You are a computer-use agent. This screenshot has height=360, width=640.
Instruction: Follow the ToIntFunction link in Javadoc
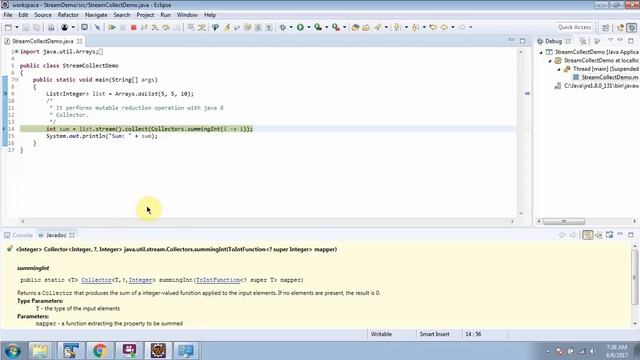[x=218, y=280]
